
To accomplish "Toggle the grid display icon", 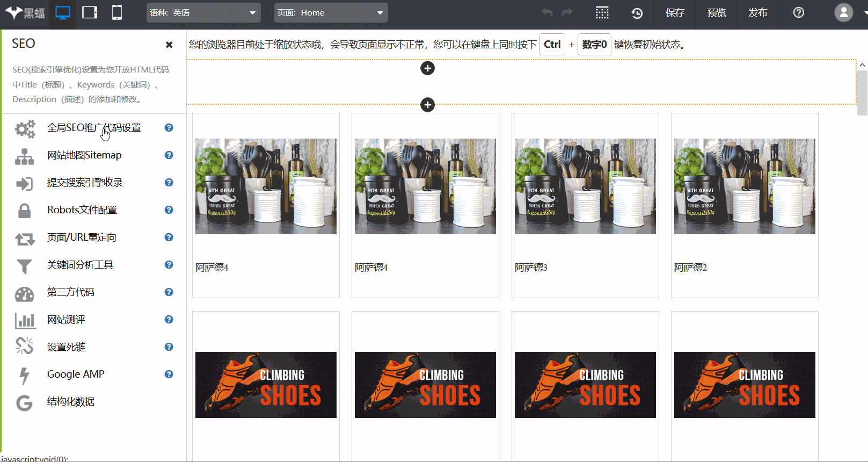I will coord(602,13).
